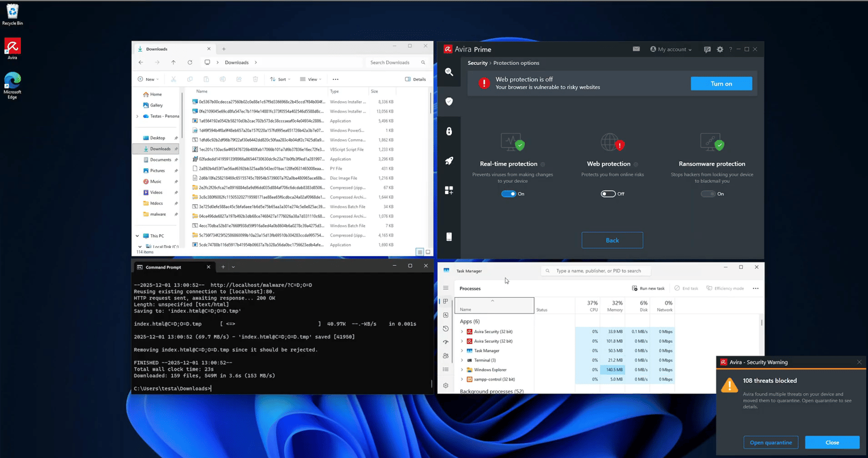Expand Terminal (3) process group
Image resolution: width=868 pixels, height=458 pixels.
(462, 360)
